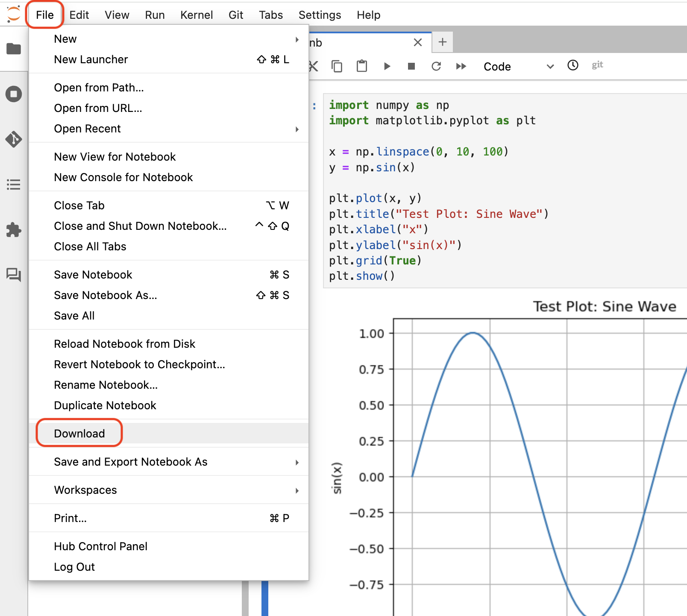Run the selected cell with play button
This screenshot has height=616, width=687.
pos(387,66)
